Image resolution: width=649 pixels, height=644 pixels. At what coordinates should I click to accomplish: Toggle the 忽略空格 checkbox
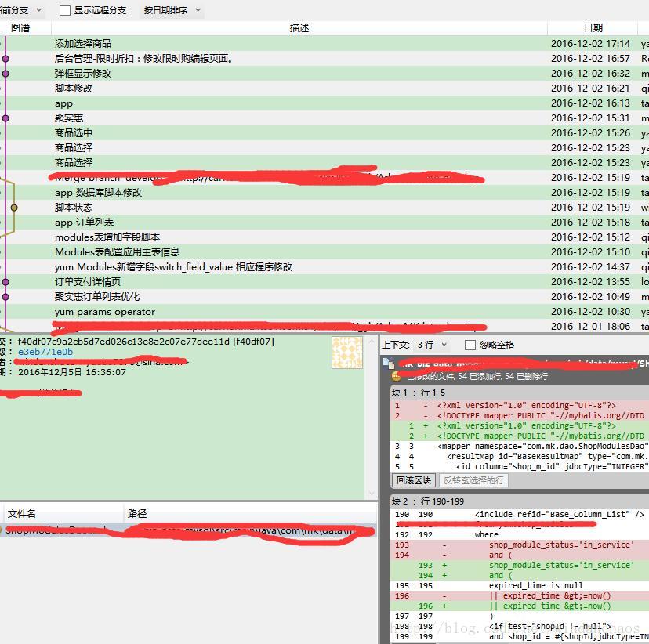(x=470, y=345)
